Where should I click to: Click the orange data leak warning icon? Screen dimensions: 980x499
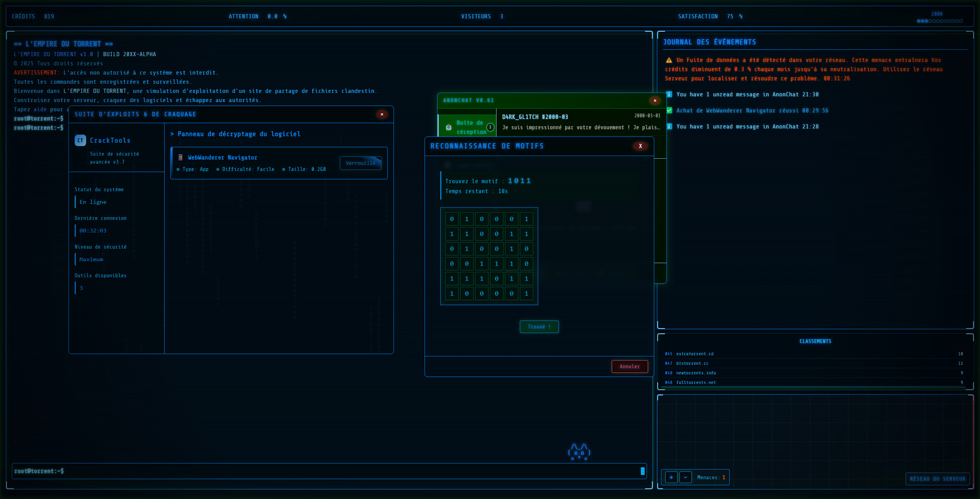(x=669, y=60)
